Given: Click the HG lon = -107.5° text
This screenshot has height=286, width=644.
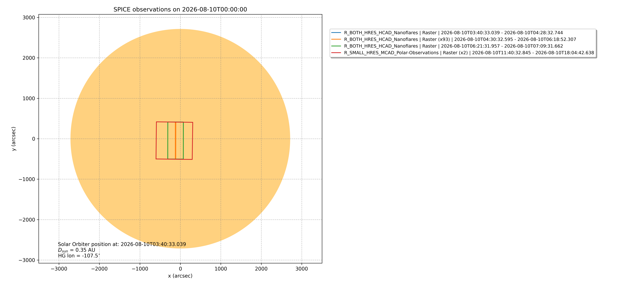Looking at the screenshot, I should (x=79, y=256).
